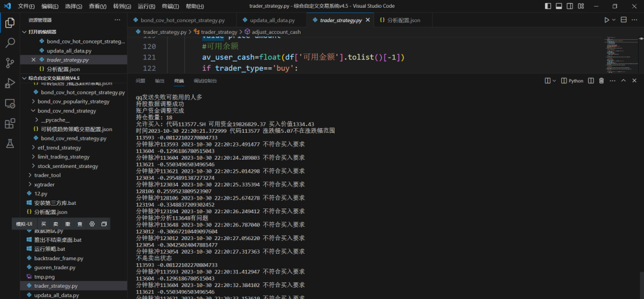Close the terminal panel
Viewport: 644px width, 299px height.
(x=634, y=81)
